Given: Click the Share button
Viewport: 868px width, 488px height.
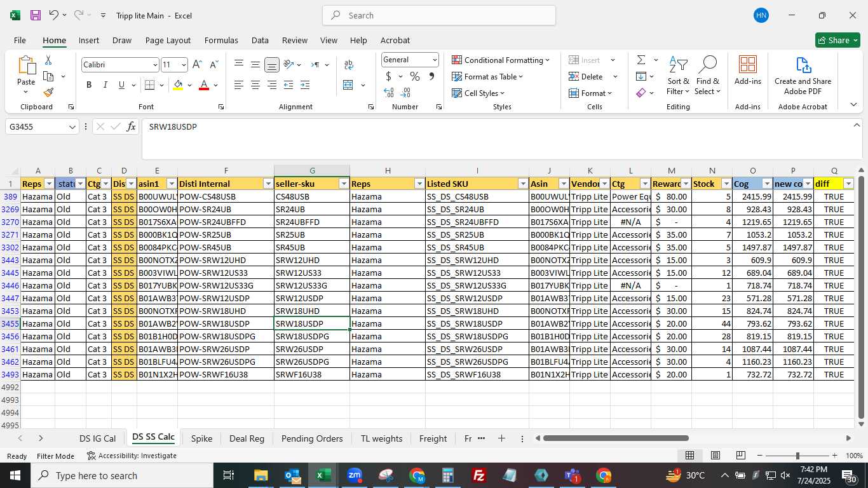Looking at the screenshot, I should [x=837, y=40].
